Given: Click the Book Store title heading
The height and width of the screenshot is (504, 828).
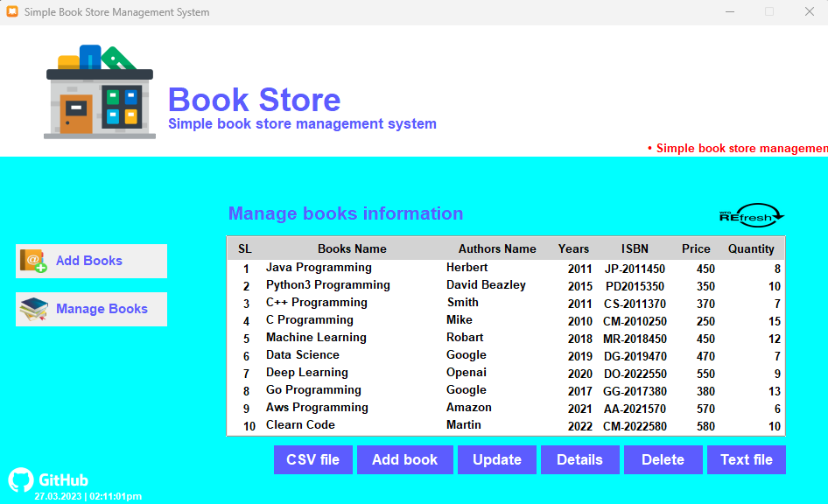Looking at the screenshot, I should [x=255, y=99].
